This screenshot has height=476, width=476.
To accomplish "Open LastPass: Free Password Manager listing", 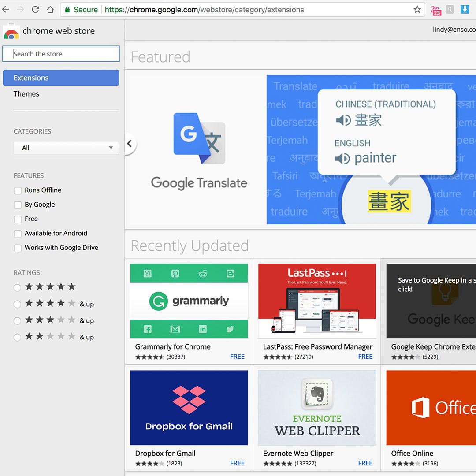I will 318,347.
